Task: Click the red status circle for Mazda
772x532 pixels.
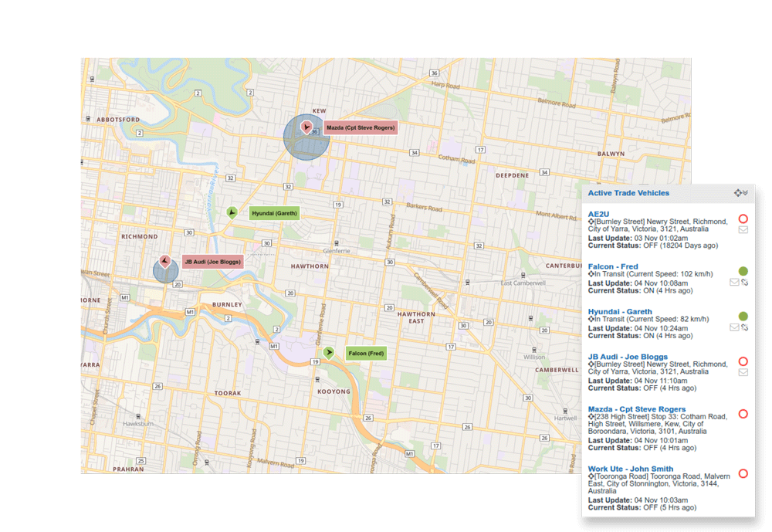Action: 743,414
